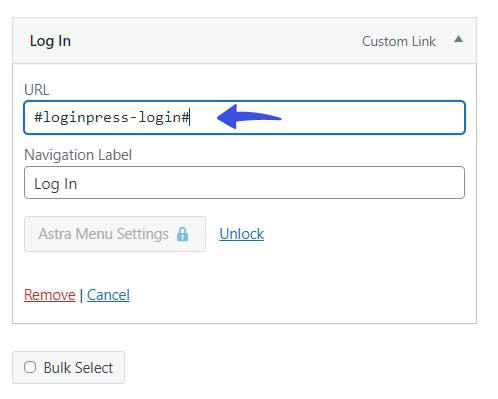Viewport: 498px width, 399px height.
Task: Toggle the Bulk Select checkbox
Action: [30, 367]
